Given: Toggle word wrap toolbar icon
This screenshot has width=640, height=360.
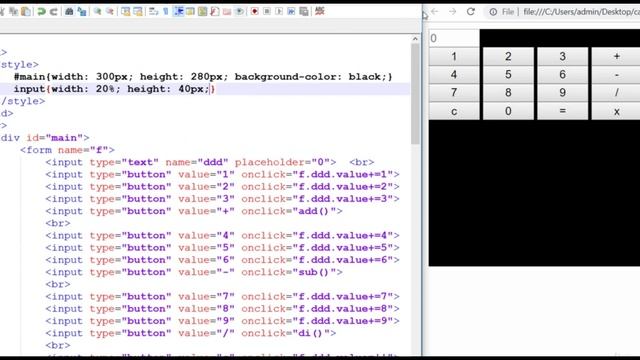Looking at the screenshot, I should 153,11.
